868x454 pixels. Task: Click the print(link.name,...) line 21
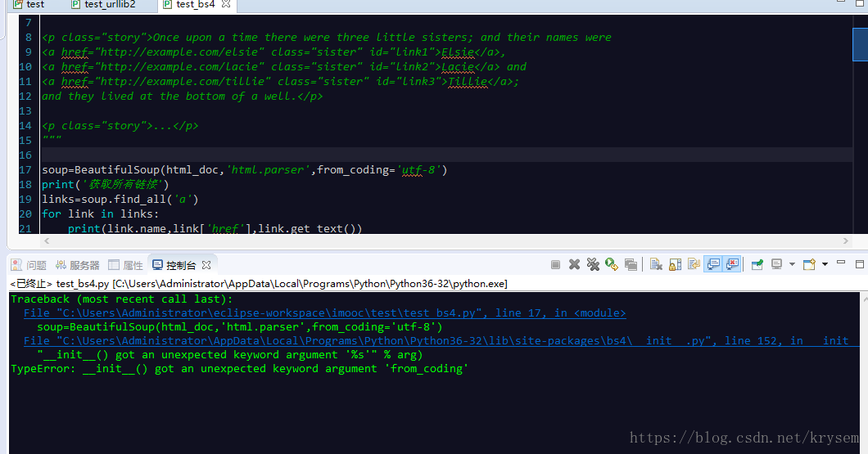tap(215, 228)
